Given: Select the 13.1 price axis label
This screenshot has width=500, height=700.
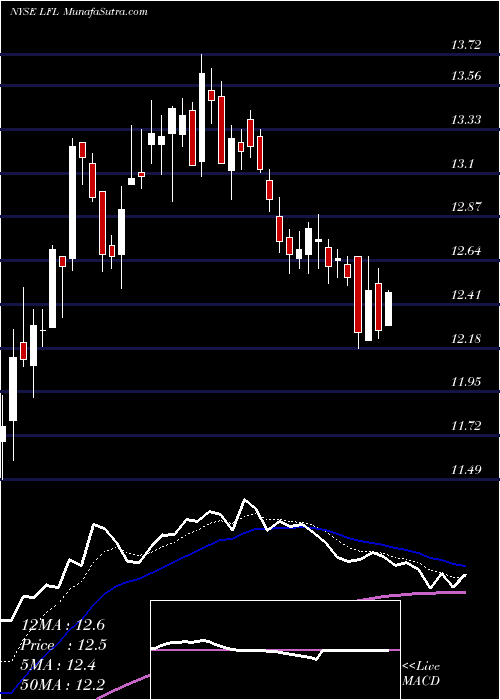Looking at the screenshot, I should point(462,164).
